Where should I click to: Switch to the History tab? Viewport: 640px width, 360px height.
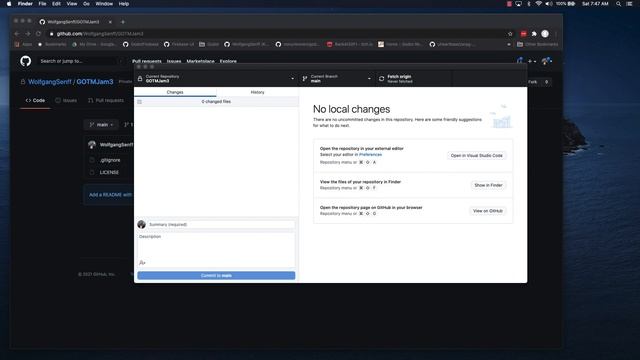point(258,92)
